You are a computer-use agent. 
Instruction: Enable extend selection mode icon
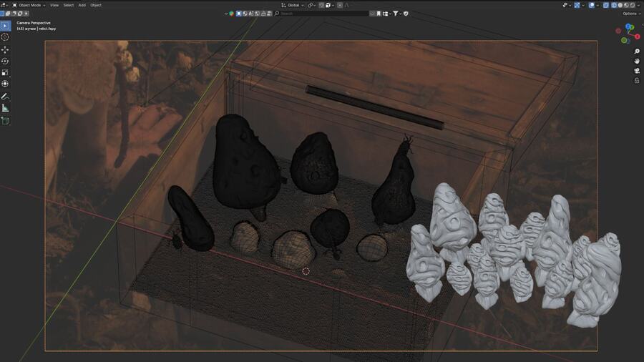point(8,14)
